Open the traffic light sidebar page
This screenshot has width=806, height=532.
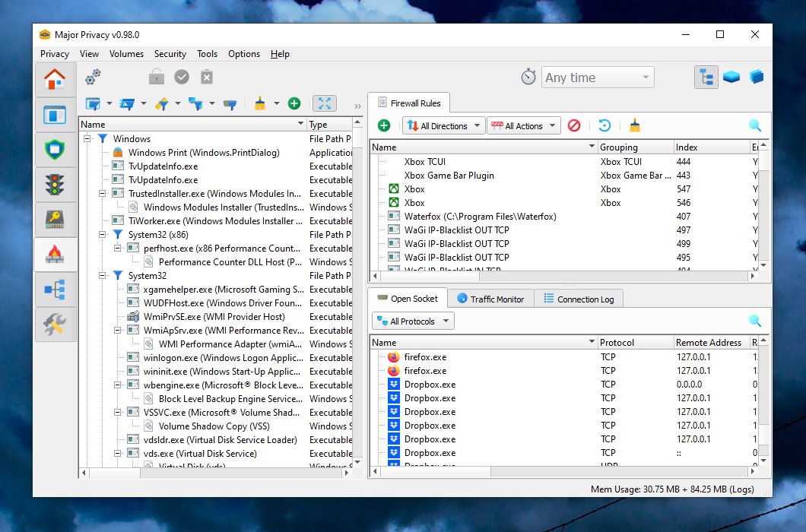[x=55, y=185]
